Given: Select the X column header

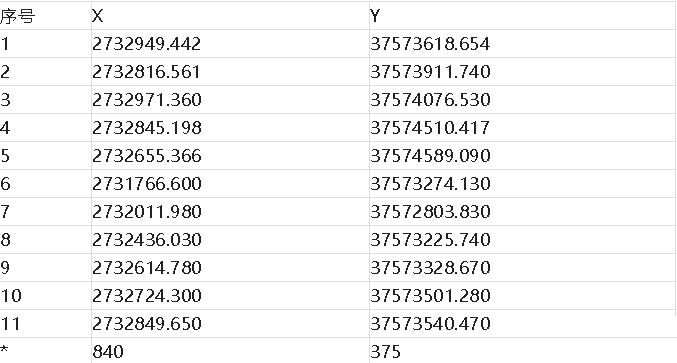Looking at the screenshot, I should (x=230, y=16).
